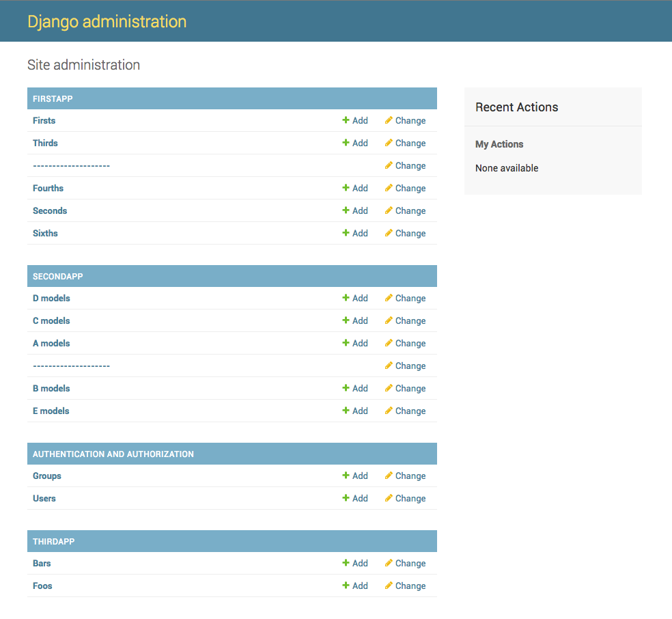Click the Add text in the Users row
The height and width of the screenshot is (619, 672).
tap(360, 498)
